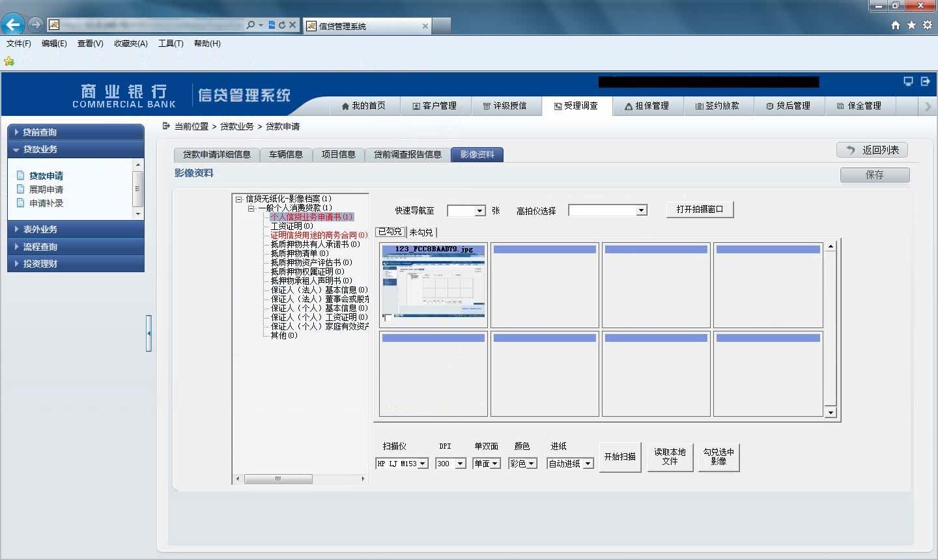Click the add-to-favorites bar star icon

pos(9,61)
